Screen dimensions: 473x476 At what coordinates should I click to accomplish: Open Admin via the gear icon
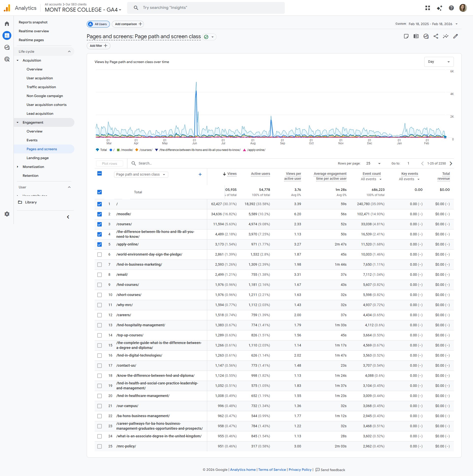click(x=7, y=214)
